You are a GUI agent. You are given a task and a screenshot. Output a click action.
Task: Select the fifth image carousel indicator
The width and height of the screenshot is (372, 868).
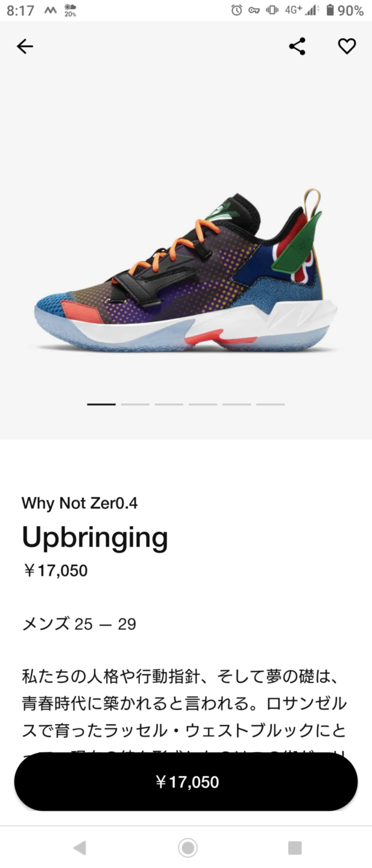pyautogui.click(x=236, y=404)
